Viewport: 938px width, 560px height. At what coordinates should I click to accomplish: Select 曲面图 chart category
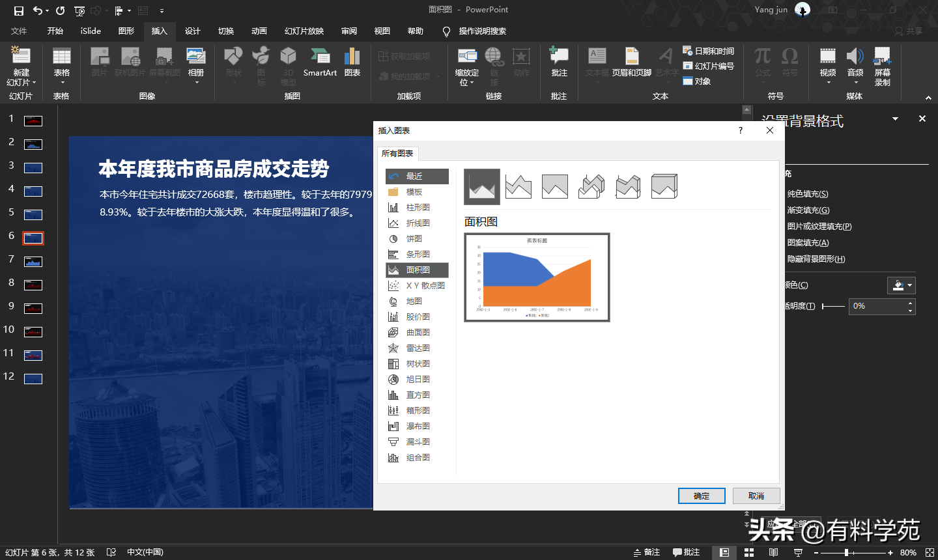tap(417, 333)
